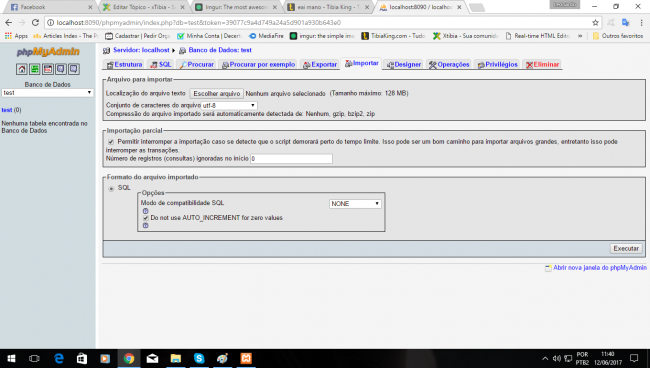The width and height of the screenshot is (650, 368).
Task: Open the file character set utf-8 dropdown
Action: pos(229,106)
